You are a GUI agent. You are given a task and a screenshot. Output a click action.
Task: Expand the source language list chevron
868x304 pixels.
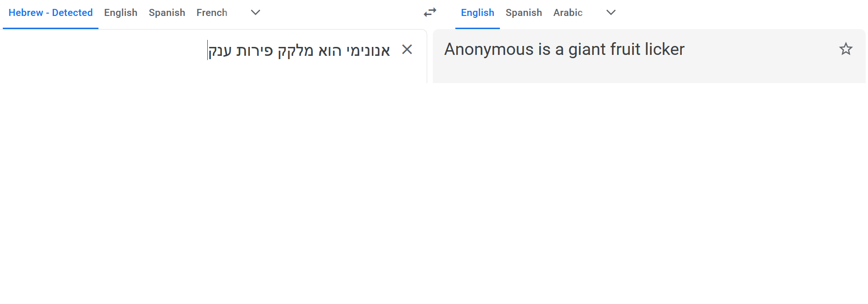pyautogui.click(x=255, y=13)
